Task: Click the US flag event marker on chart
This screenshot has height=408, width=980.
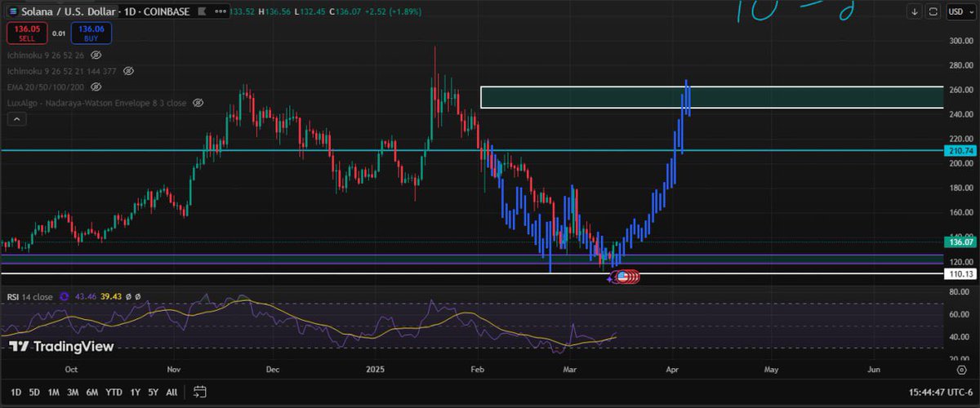Action: click(621, 277)
